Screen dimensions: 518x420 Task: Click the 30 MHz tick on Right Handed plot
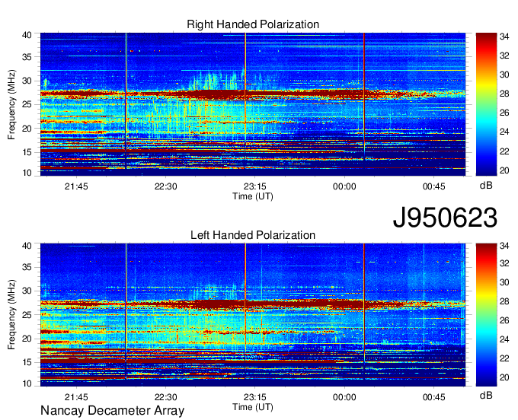pyautogui.click(x=27, y=81)
